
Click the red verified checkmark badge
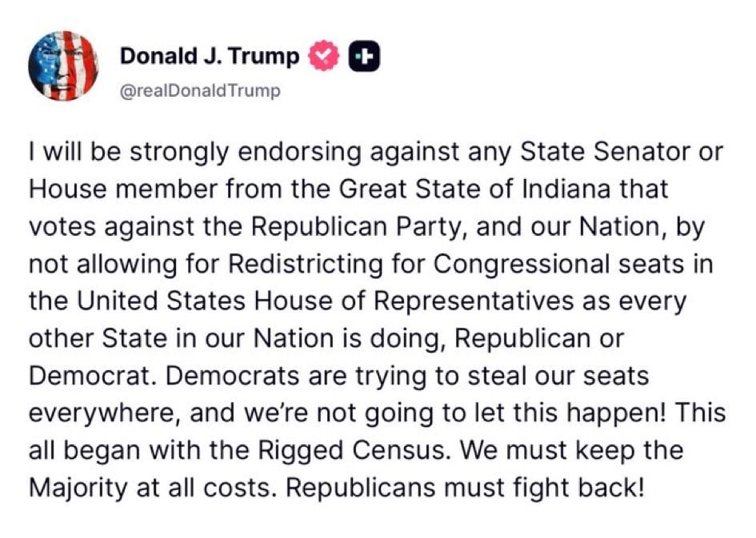coord(324,58)
